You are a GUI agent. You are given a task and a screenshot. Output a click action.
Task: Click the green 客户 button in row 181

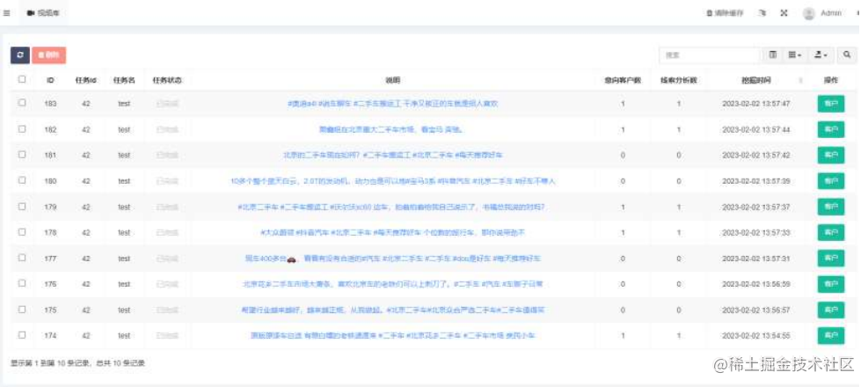pyautogui.click(x=831, y=155)
